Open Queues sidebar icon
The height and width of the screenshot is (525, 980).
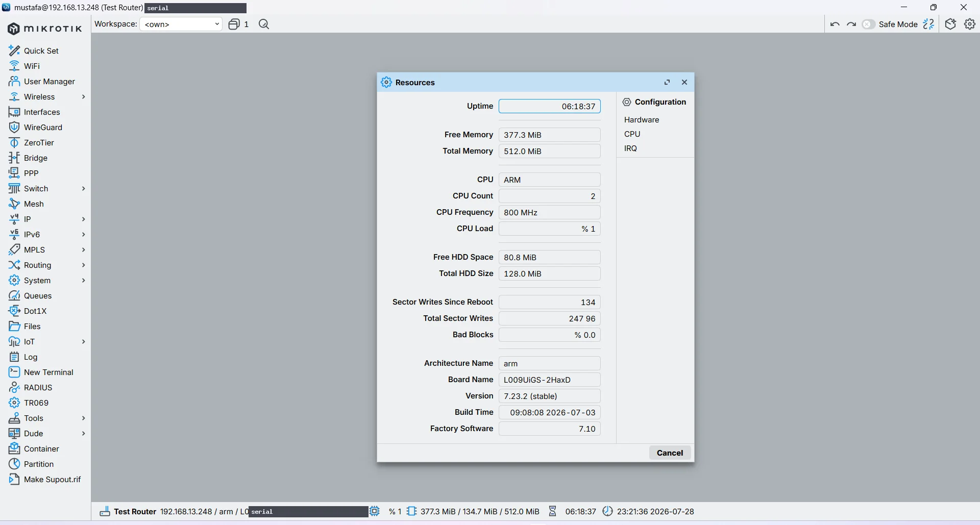coord(14,295)
